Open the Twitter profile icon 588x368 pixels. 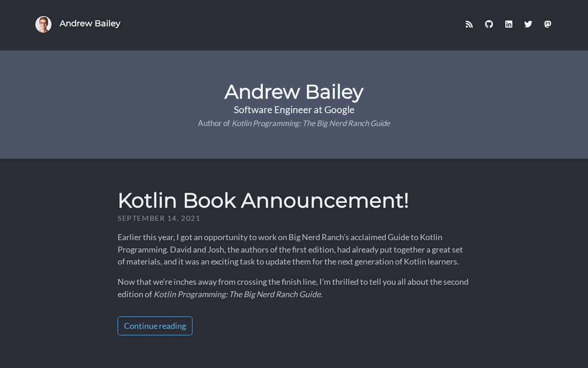528,24
